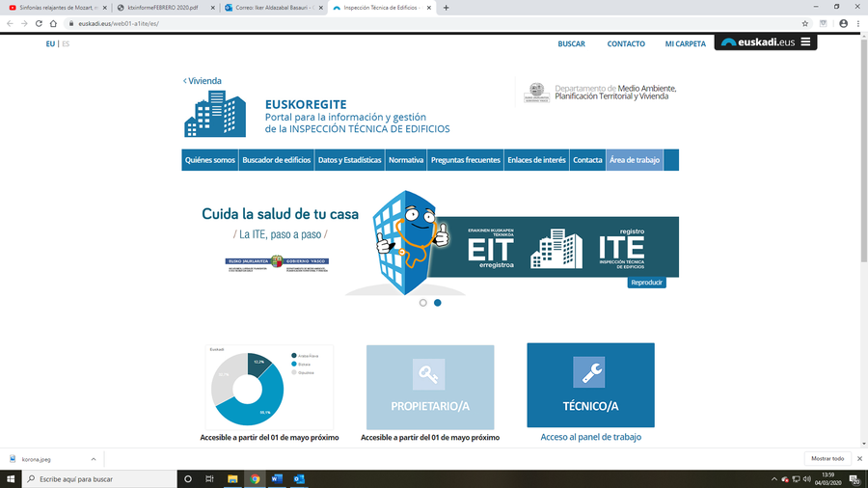The width and height of the screenshot is (868, 488).
Task: Click Windows taskbar search box
Action: [99, 479]
